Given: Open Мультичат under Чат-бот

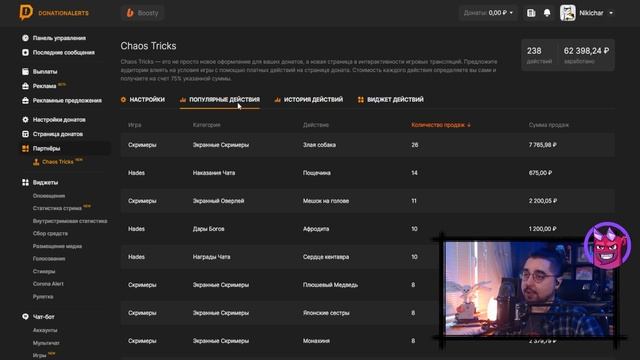Looking at the screenshot, I should [x=46, y=343].
